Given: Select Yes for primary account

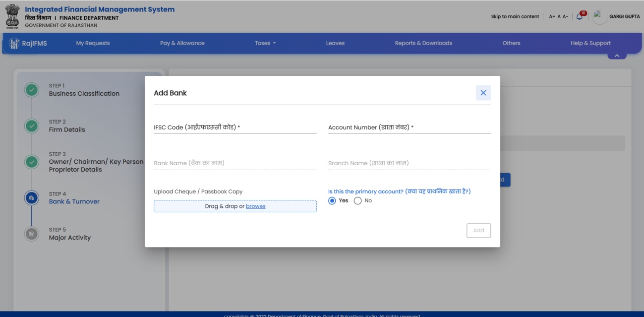Looking at the screenshot, I should pos(332,201).
